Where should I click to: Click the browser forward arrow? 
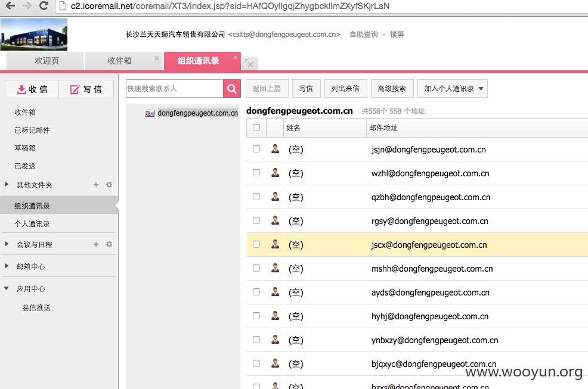point(27,5)
